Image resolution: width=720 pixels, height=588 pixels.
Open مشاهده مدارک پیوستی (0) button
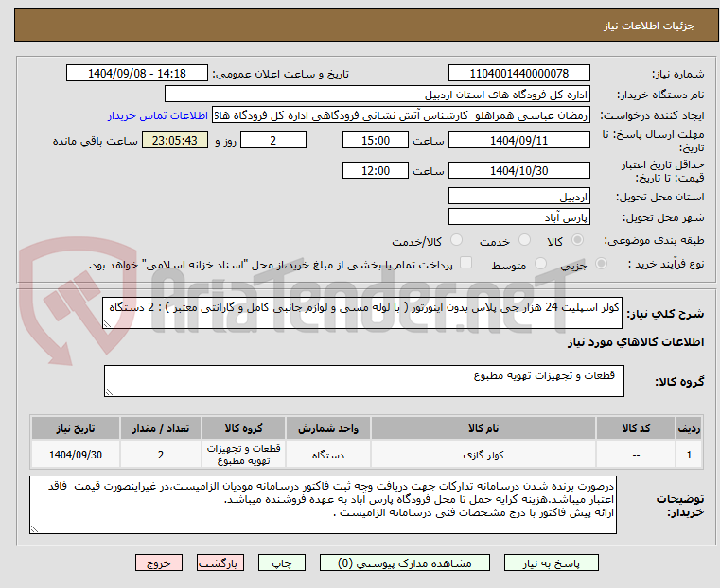coord(405,563)
